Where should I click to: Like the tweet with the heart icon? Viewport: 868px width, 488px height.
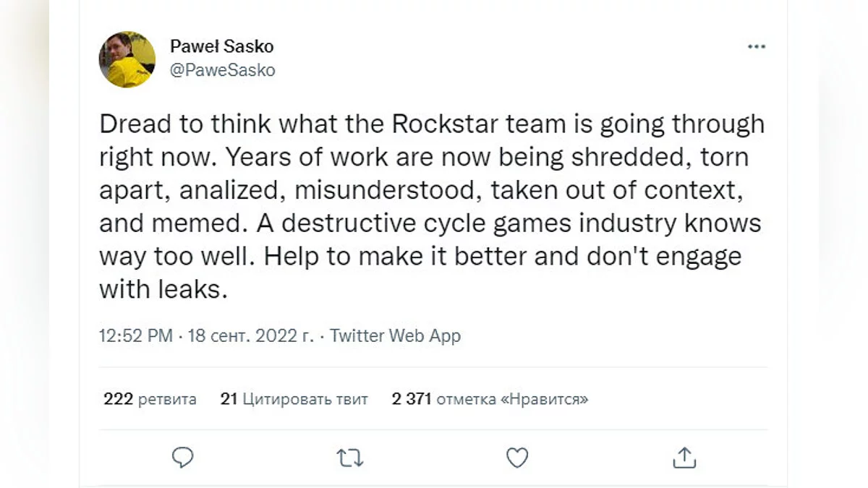click(516, 457)
